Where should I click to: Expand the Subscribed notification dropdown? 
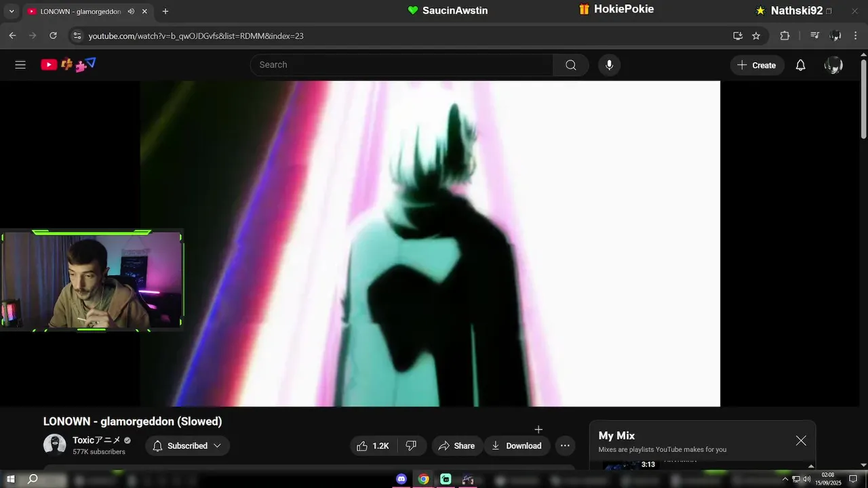[188, 446]
